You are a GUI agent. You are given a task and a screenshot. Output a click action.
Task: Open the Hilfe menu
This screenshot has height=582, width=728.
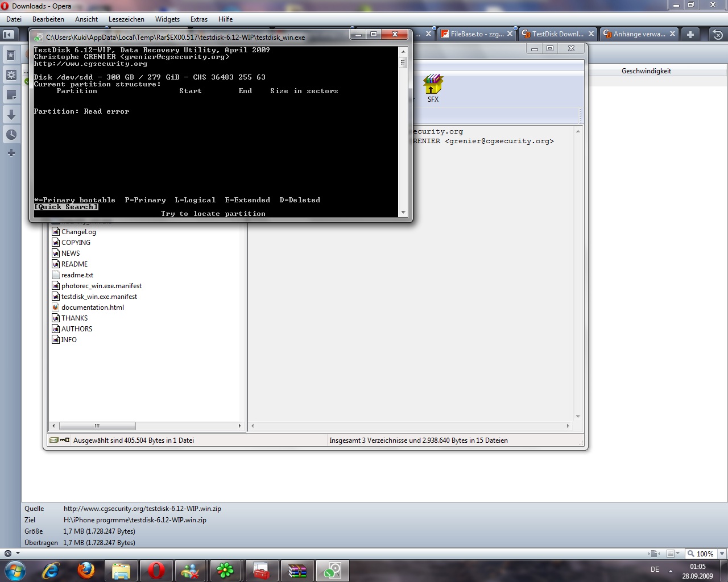226,19
